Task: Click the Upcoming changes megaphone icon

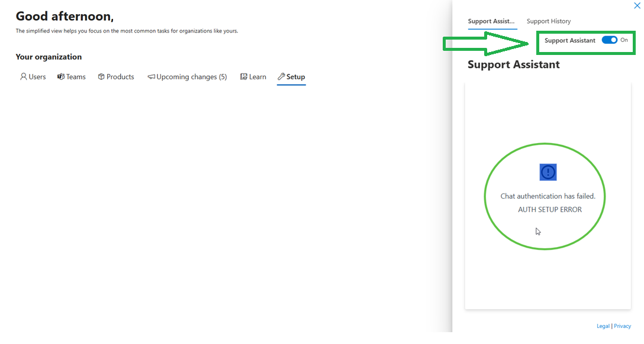Action: [x=151, y=77]
